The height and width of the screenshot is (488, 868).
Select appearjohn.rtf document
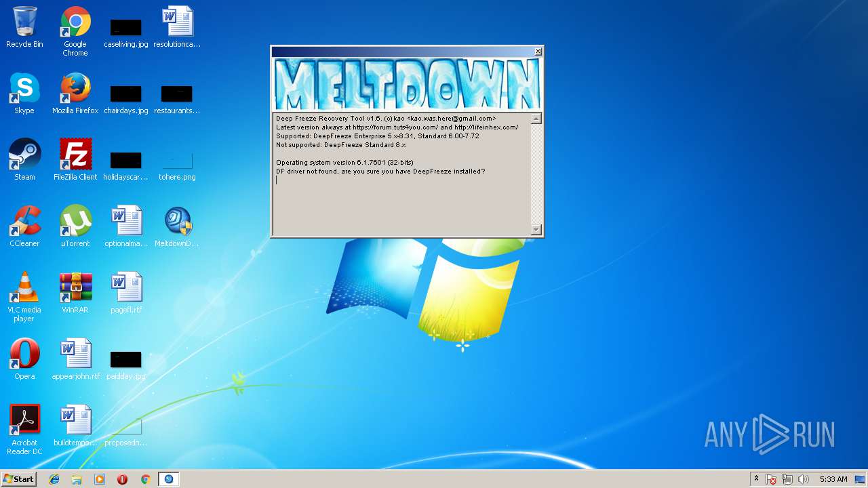[75, 359]
